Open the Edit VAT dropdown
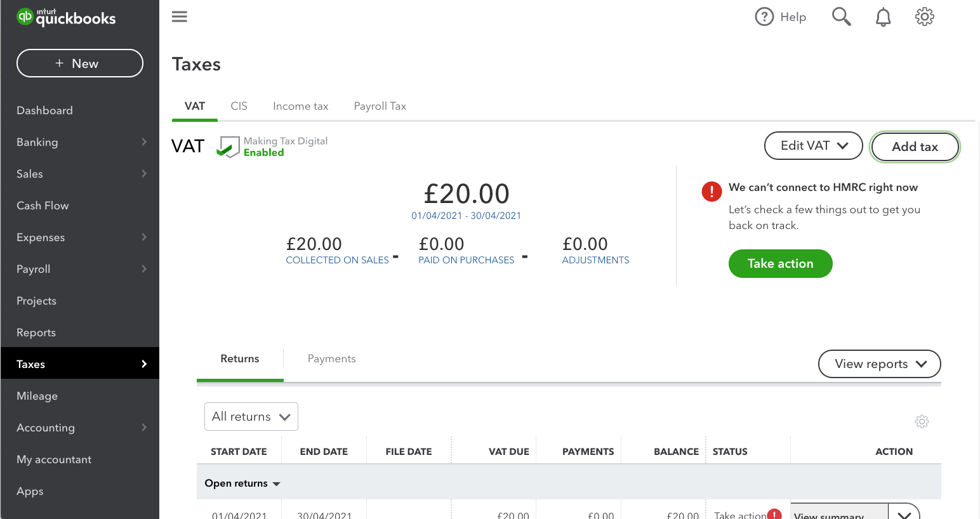The width and height of the screenshot is (980, 519). 813,146
